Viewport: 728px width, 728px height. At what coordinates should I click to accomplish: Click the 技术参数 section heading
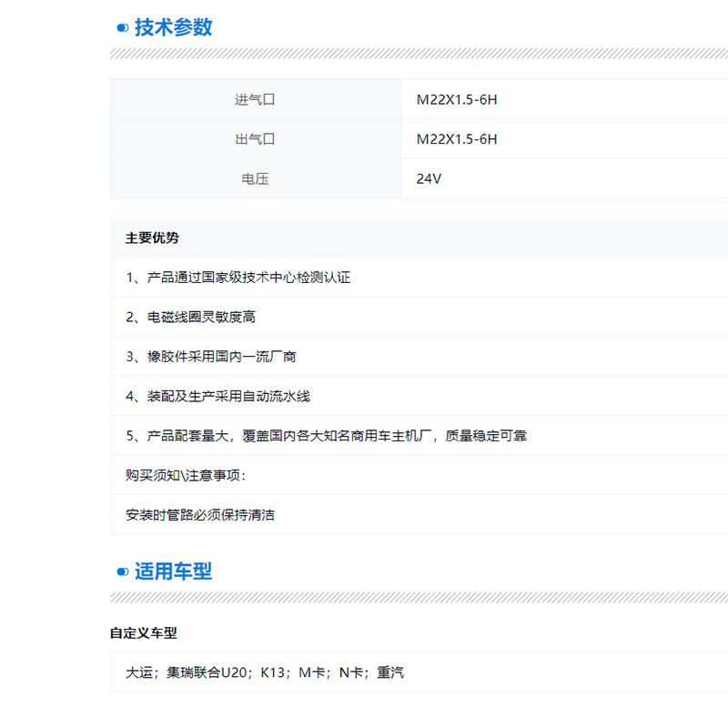[x=173, y=27]
